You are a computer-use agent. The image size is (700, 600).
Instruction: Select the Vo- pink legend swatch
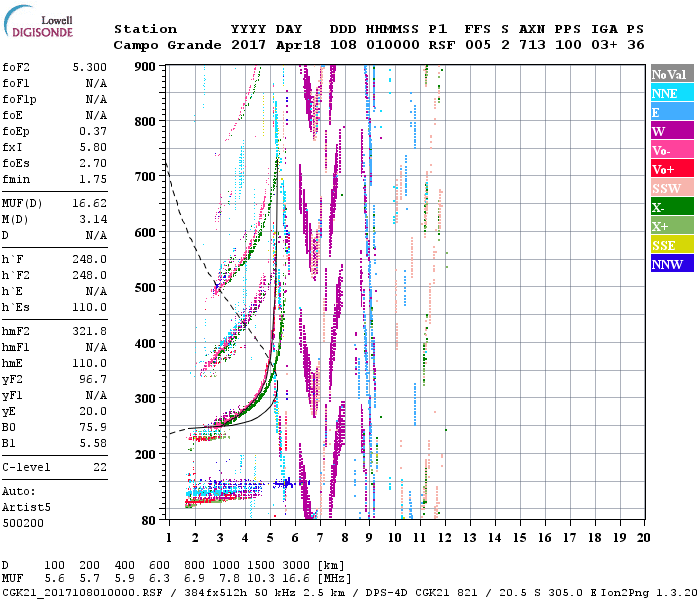[672, 150]
